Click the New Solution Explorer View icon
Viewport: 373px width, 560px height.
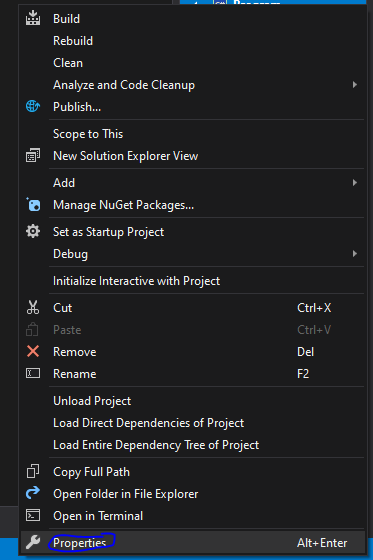click(x=33, y=156)
